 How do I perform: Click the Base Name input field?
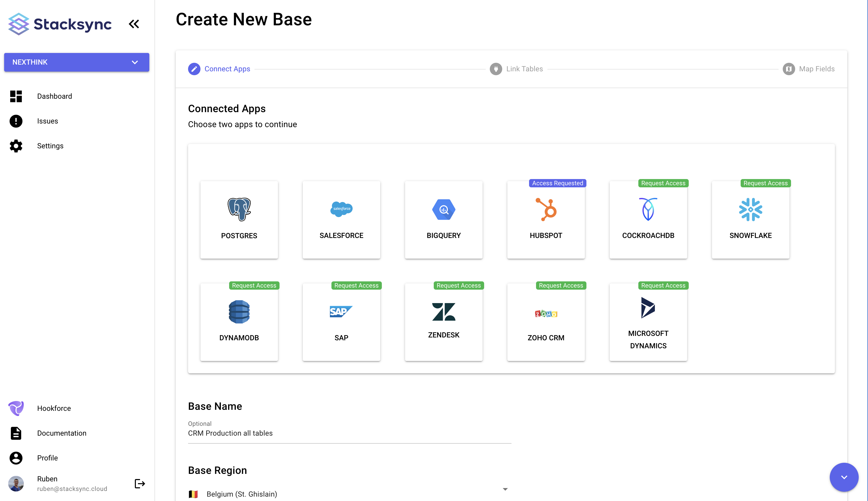pos(349,433)
